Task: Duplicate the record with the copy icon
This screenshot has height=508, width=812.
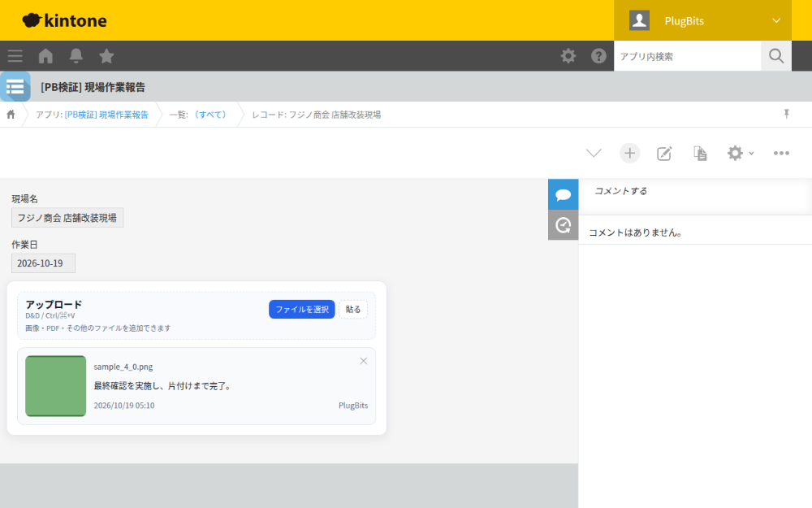Action: pyautogui.click(x=700, y=154)
